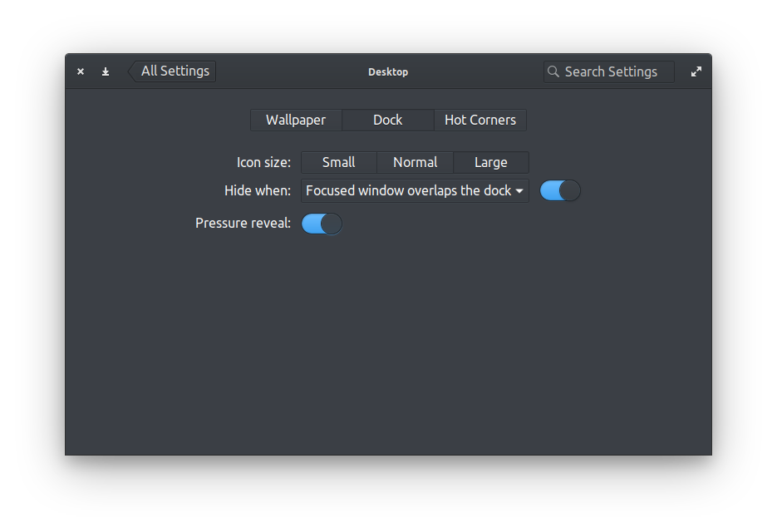
Task: Set icon size to Normal
Action: pyautogui.click(x=415, y=162)
